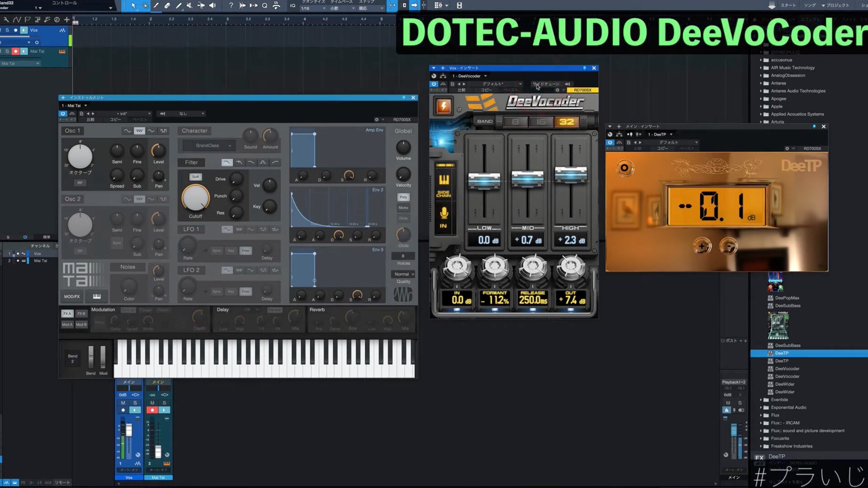Click the Poly voice mode button
The width and height of the screenshot is (868, 488).
pos(403,197)
